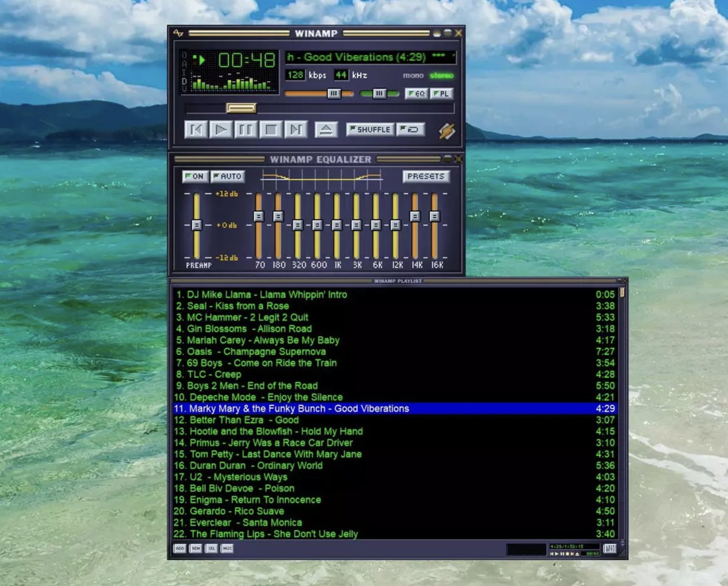The height and width of the screenshot is (586, 728).
Task: Select Gerardo - Rico Suave
Action: point(395,511)
